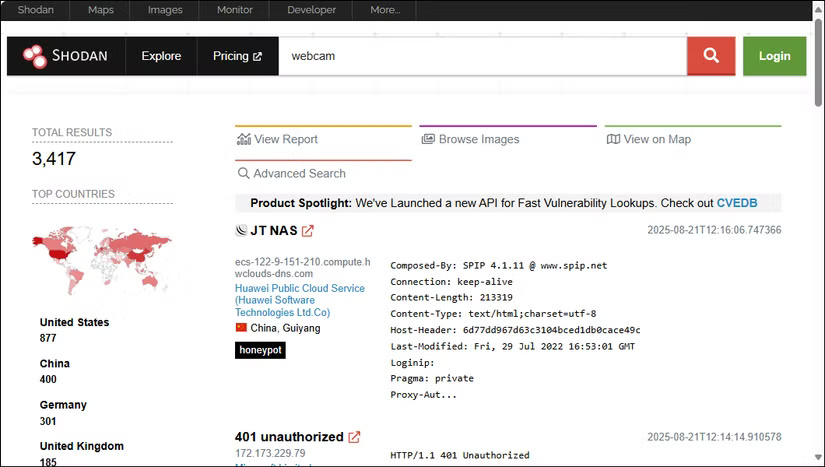Click the images icon of Browse Images
Screen dimensions: 825x467
428,139
